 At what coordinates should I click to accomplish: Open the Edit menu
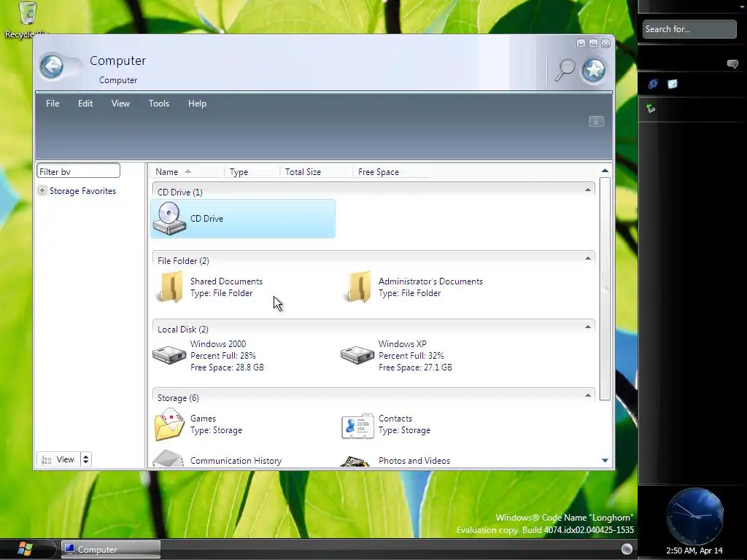85,104
